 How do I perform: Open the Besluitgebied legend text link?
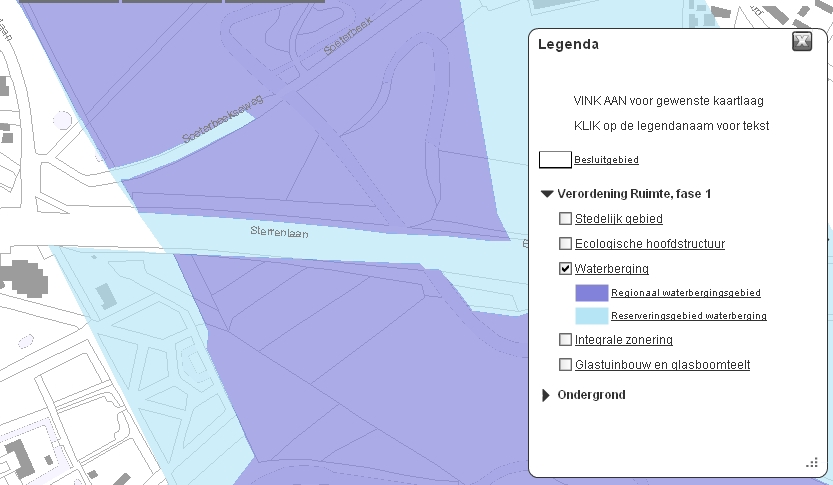pos(606,160)
